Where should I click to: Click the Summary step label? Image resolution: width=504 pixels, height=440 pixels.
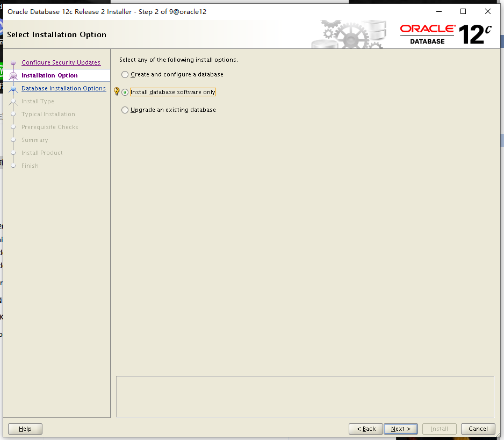35,140
